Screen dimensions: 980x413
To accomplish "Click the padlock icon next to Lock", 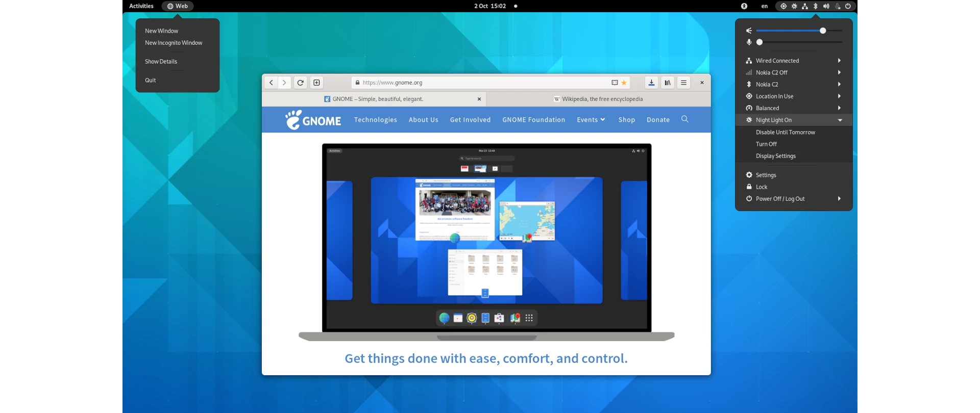I will coord(749,187).
